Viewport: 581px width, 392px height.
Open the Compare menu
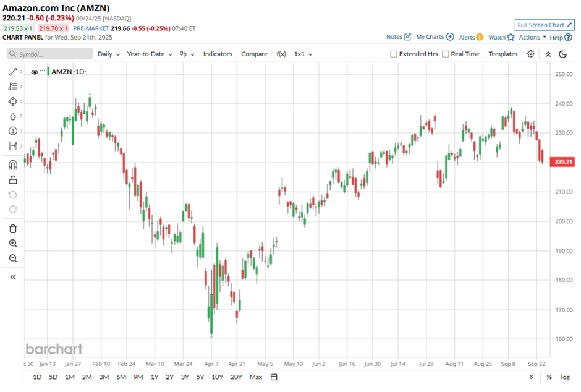tap(254, 54)
